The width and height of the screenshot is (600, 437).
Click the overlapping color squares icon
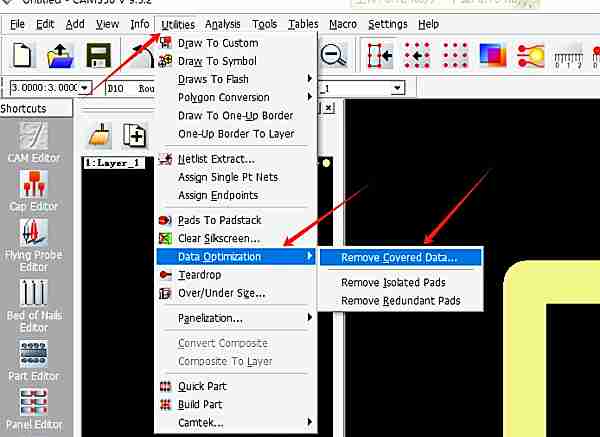pyautogui.click(x=492, y=56)
